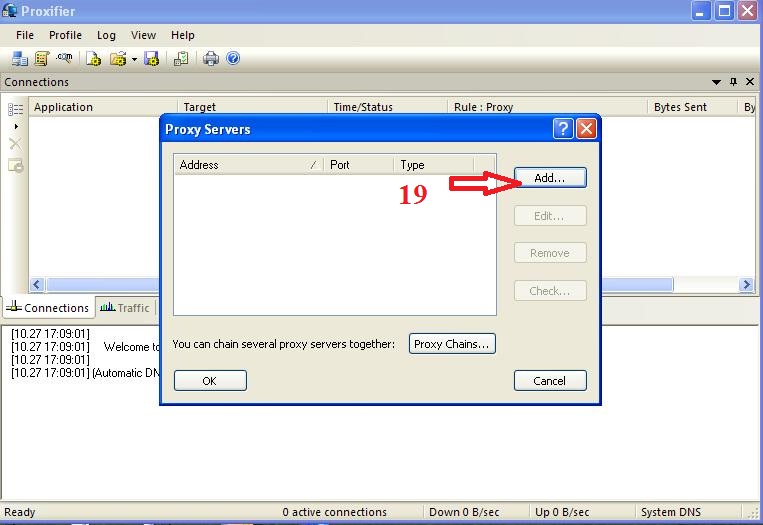
Task: Open Name Resolution (.com) toolbar icon
Action: point(64,58)
